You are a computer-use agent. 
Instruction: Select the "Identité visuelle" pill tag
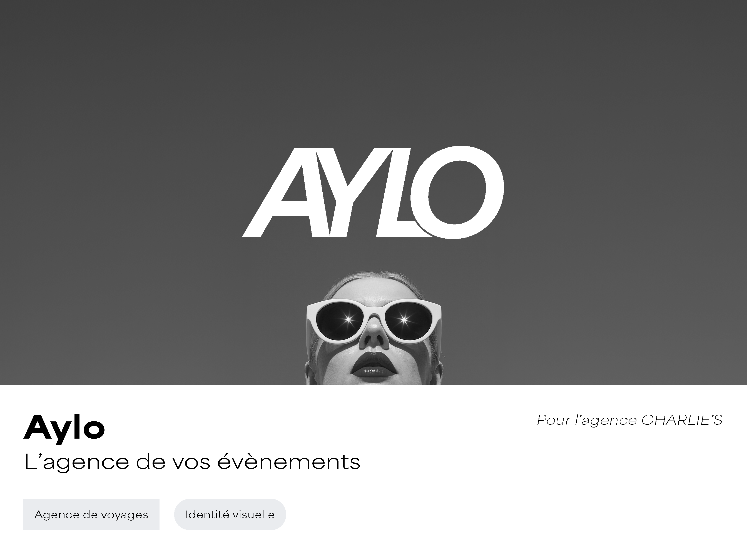pyautogui.click(x=230, y=514)
